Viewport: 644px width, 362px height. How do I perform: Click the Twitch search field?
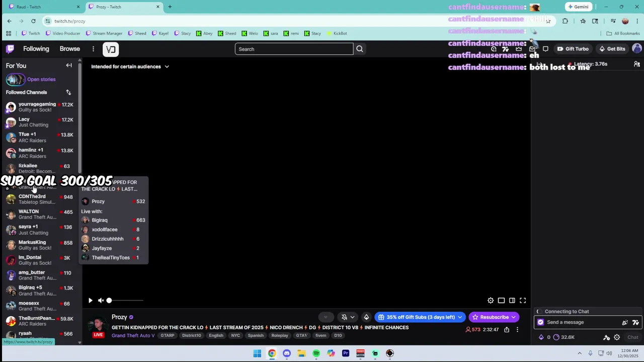click(x=294, y=49)
